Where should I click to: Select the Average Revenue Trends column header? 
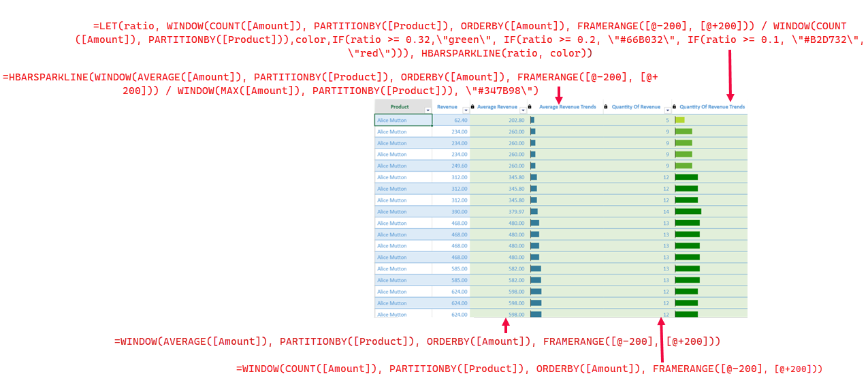pos(566,106)
